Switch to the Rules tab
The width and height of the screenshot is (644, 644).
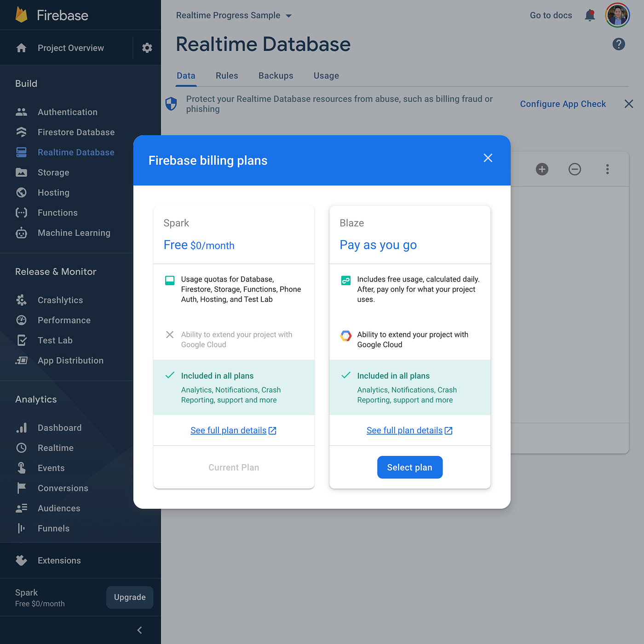[x=226, y=75]
